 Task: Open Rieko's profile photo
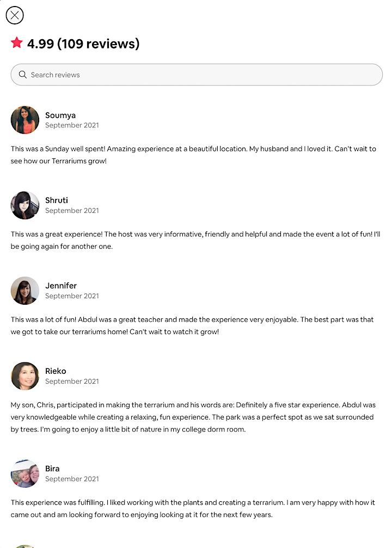coord(25,376)
